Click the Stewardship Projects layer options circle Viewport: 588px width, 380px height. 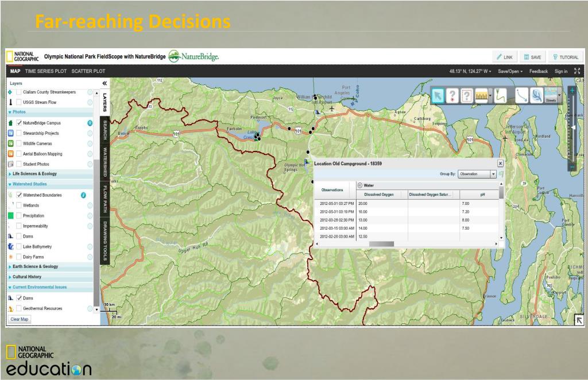pyautogui.click(x=90, y=133)
